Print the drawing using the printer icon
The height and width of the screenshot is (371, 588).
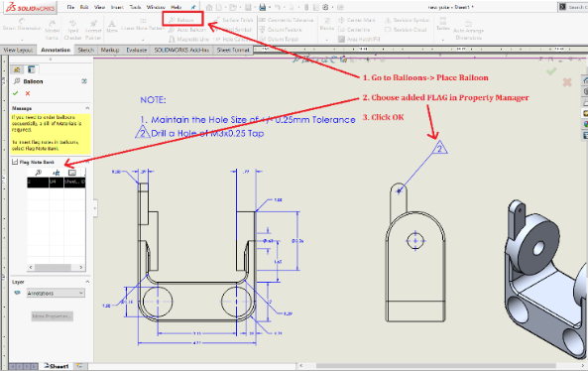[262, 7]
